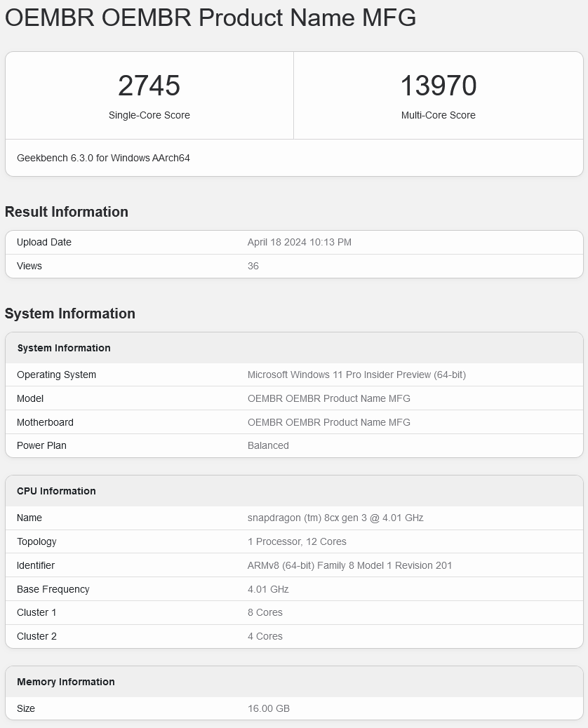This screenshot has width=588, height=728.
Task: Click the Views count of 36
Action: [x=253, y=266]
